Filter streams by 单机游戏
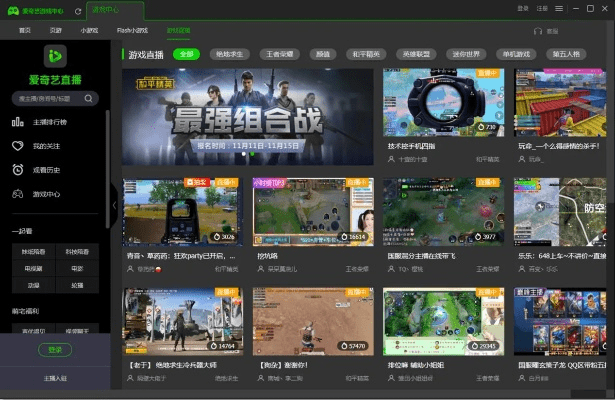This screenshot has height=400, width=615. (516, 54)
